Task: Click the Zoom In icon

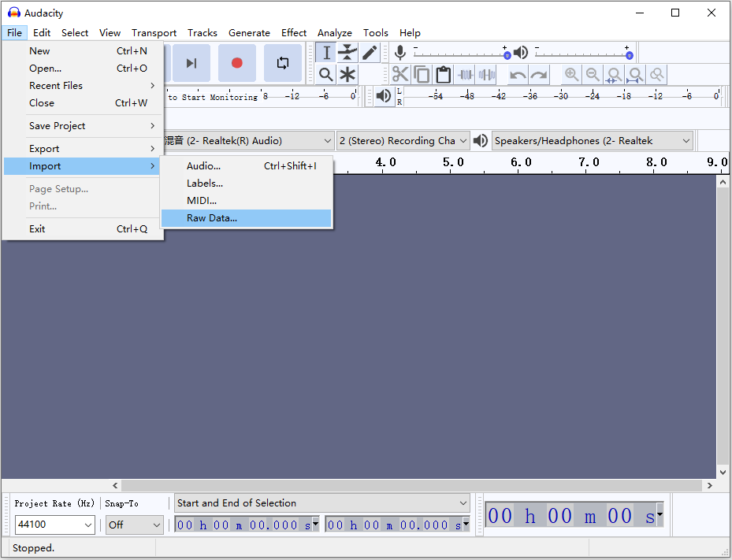Action: coord(571,75)
